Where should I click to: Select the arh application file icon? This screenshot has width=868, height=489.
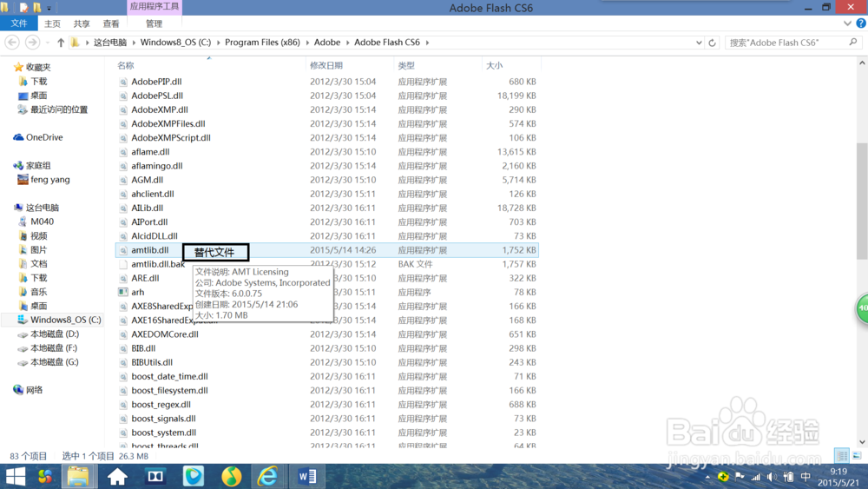coord(123,292)
